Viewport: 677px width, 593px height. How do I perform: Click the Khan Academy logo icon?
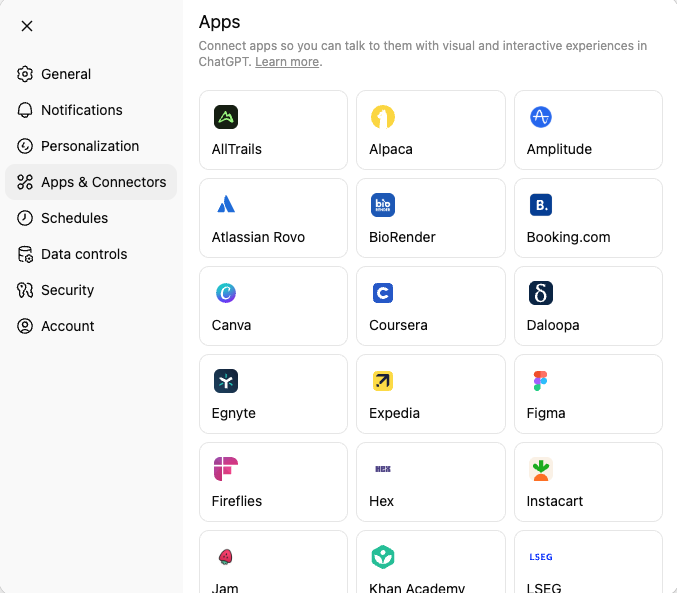click(x=383, y=557)
